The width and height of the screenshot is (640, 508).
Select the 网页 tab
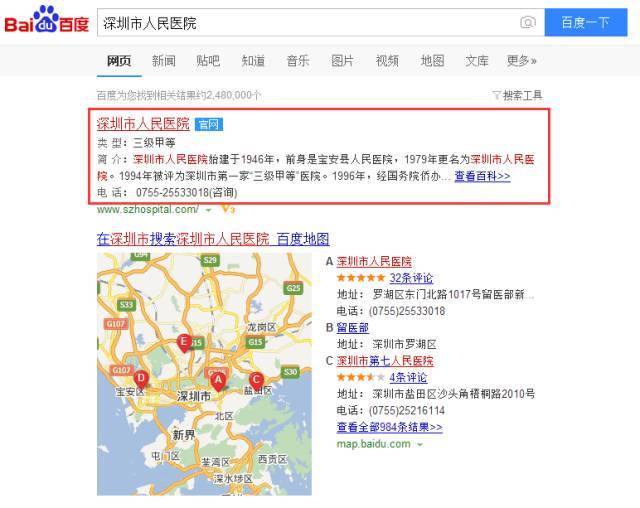(119, 61)
